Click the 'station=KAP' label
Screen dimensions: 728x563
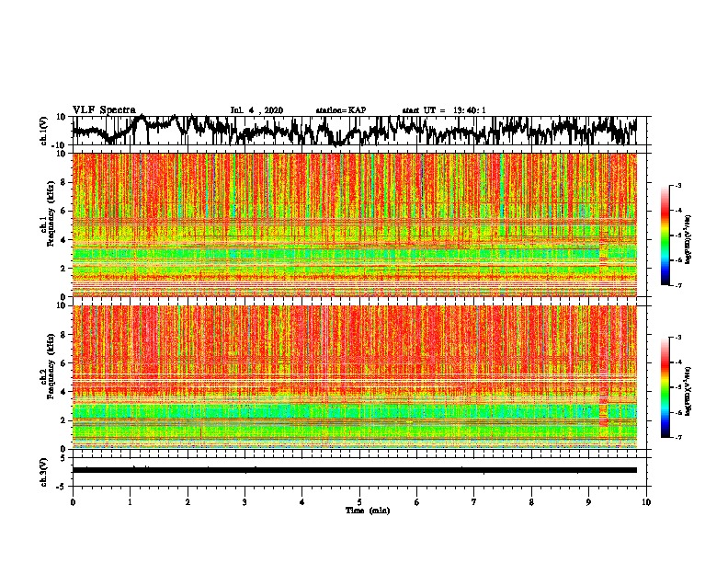point(341,110)
